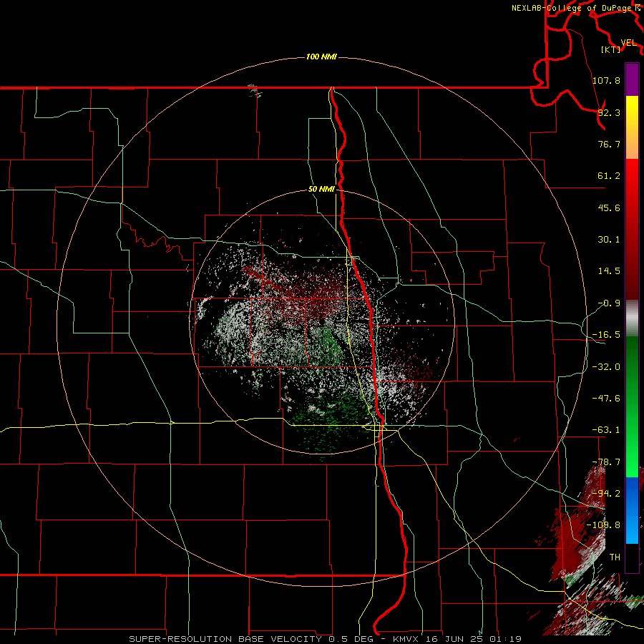Select the -16.5 velocity scale value
Image resolution: width=644 pixels, height=644 pixels.
(x=606, y=335)
